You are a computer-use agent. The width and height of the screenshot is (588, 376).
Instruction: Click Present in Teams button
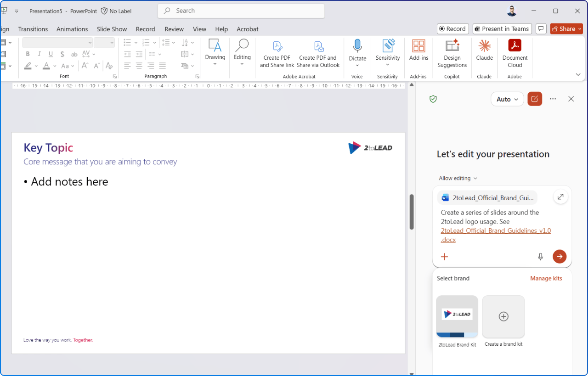click(502, 29)
